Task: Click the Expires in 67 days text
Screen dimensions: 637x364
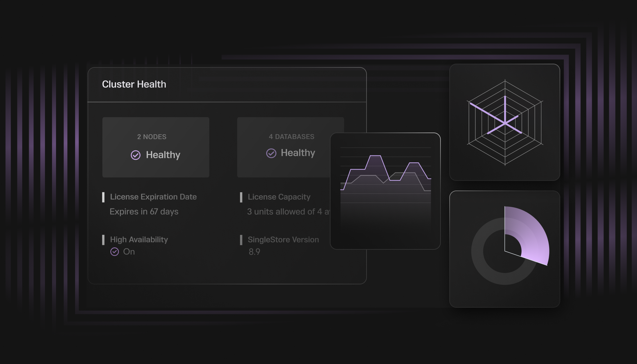Action: 144,212
